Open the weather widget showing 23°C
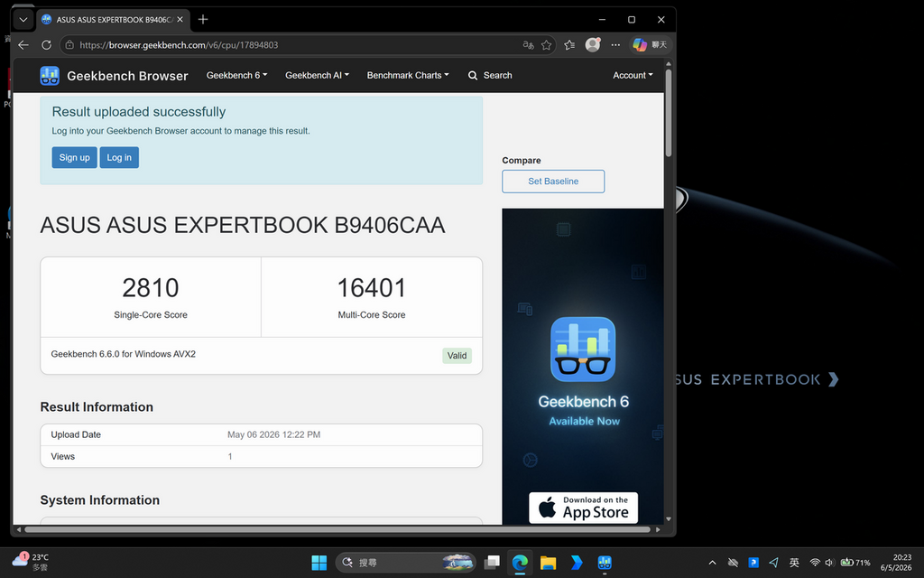The height and width of the screenshot is (578, 924). tap(31, 562)
